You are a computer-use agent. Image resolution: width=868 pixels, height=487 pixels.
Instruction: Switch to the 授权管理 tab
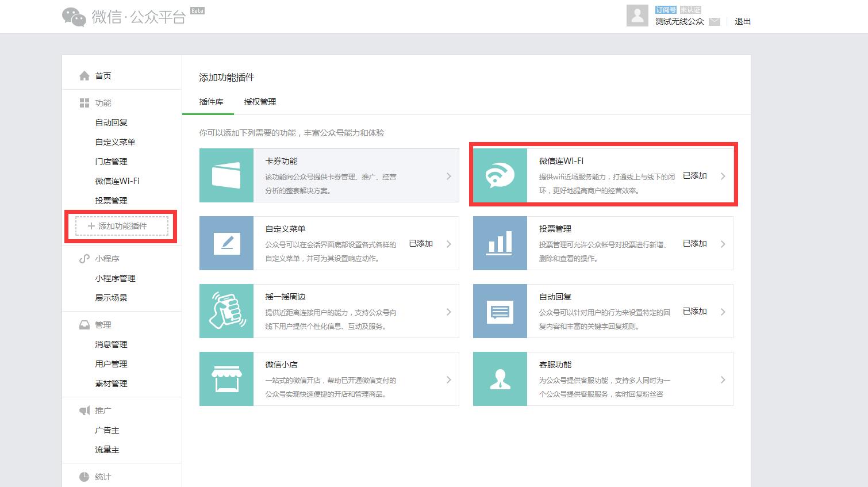(260, 102)
